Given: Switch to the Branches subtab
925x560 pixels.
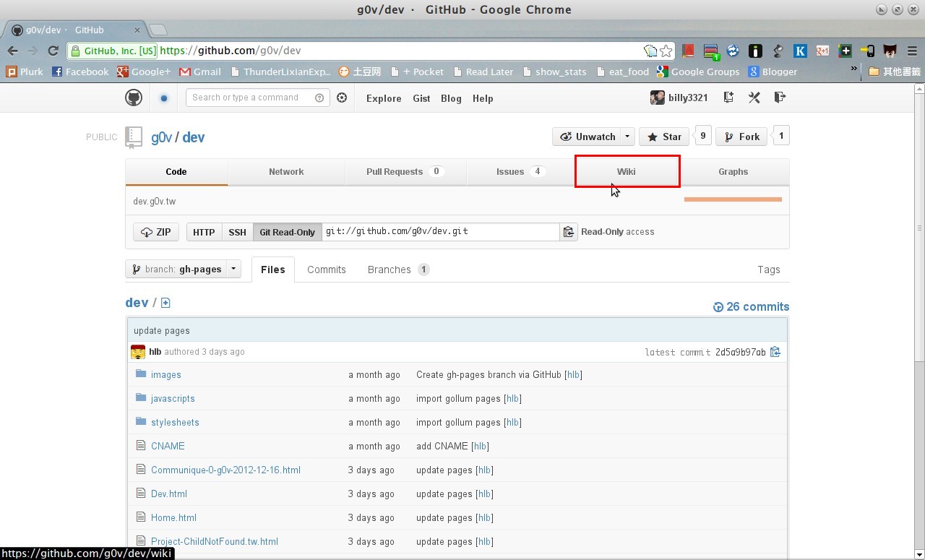Looking at the screenshot, I should pos(398,270).
